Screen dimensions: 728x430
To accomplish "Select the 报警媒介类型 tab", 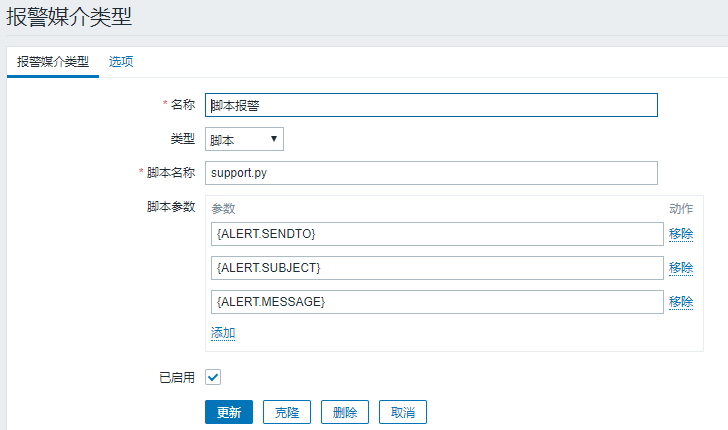I will click(53, 61).
